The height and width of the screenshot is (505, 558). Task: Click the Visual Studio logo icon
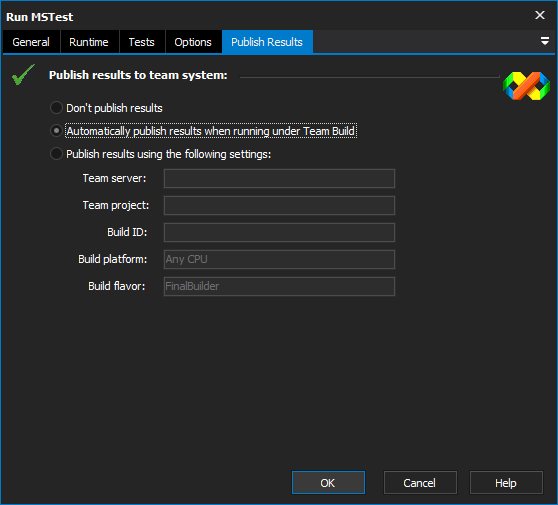526,86
